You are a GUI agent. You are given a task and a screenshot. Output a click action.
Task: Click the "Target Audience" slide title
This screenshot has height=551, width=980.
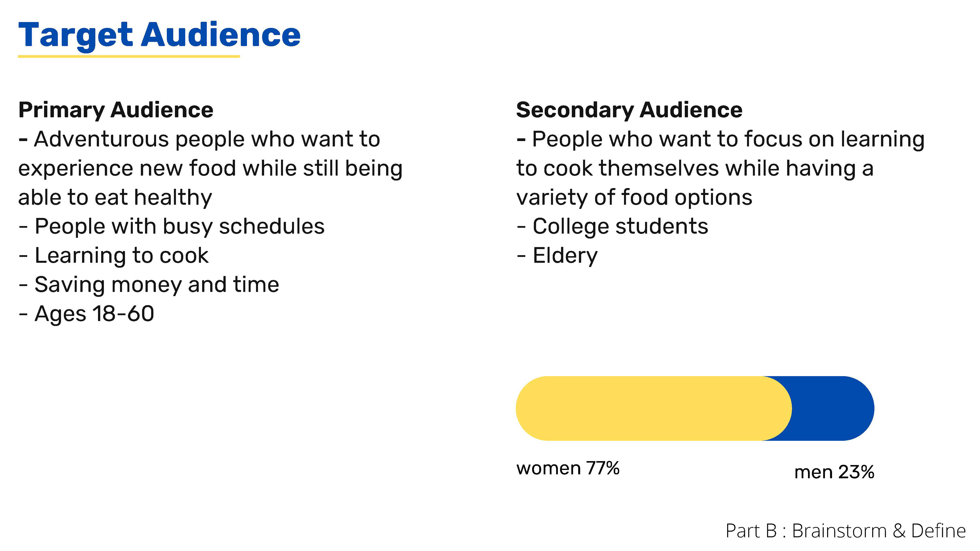click(x=159, y=35)
